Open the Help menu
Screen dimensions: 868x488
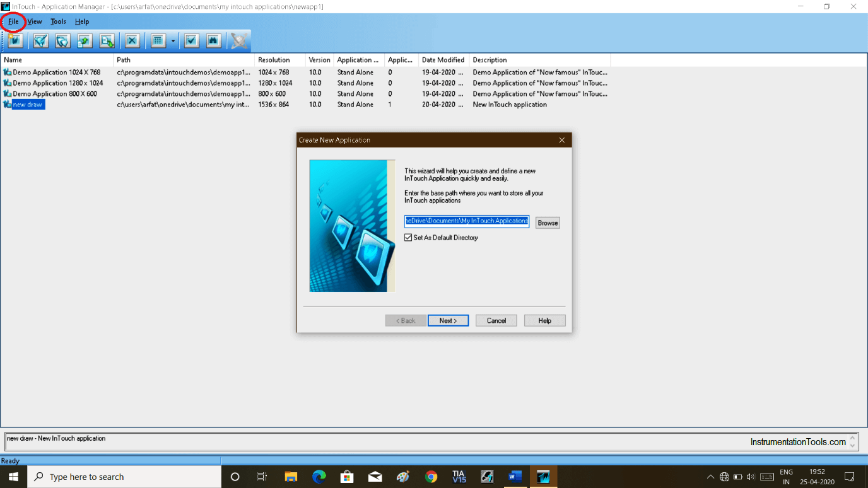[x=82, y=21]
